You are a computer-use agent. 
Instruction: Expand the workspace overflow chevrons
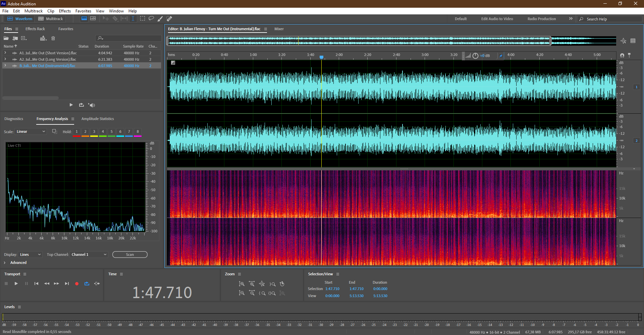click(571, 19)
